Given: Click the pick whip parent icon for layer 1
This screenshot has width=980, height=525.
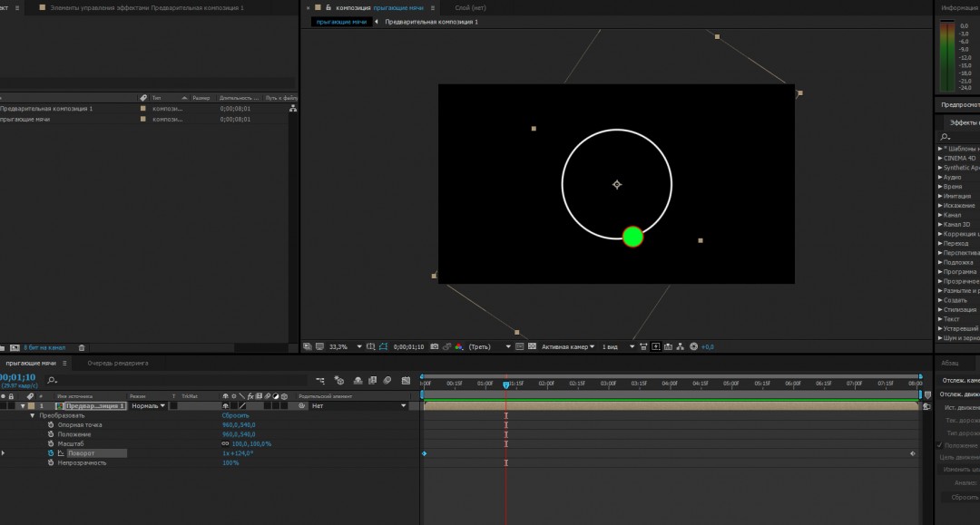Looking at the screenshot, I should [x=302, y=406].
